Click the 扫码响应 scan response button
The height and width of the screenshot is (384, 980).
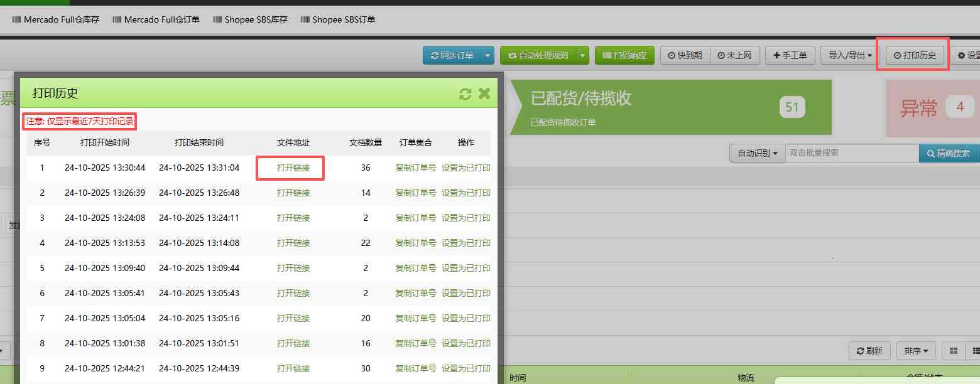point(624,55)
